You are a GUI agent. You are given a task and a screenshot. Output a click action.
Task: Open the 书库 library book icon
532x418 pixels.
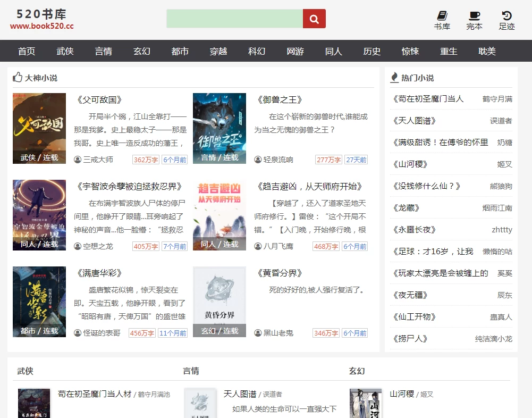(x=442, y=17)
